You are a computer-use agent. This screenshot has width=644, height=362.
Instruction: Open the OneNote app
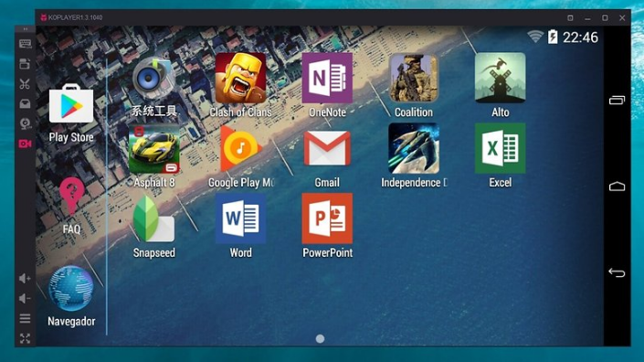pos(327,78)
